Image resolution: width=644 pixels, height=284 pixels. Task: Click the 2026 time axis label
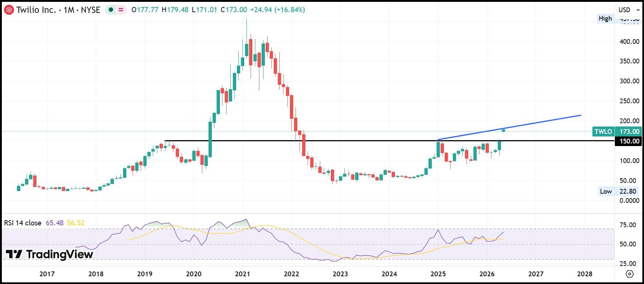click(487, 274)
